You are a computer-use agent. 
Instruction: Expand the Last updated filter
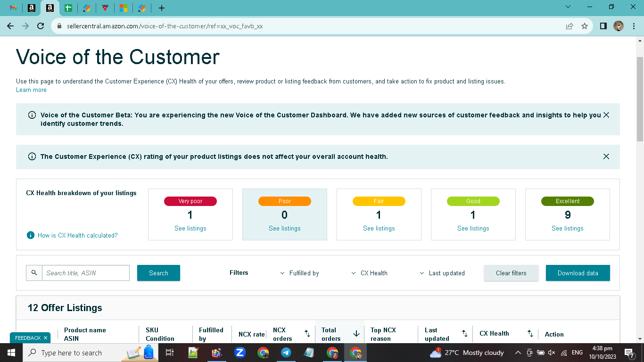[442, 273]
